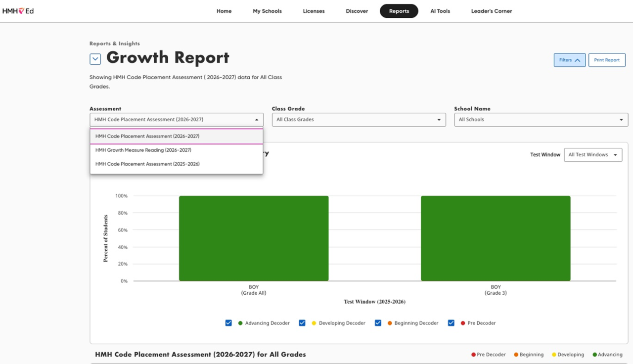Screen dimensions: 633x364
Task: Open the report switcher chevron beside Growth Report
Action: 95,59
